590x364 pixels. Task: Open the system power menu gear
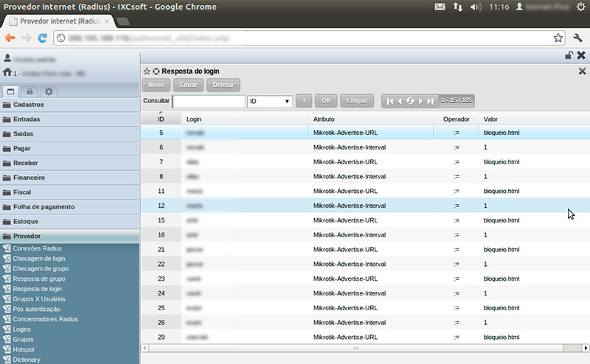(x=580, y=7)
